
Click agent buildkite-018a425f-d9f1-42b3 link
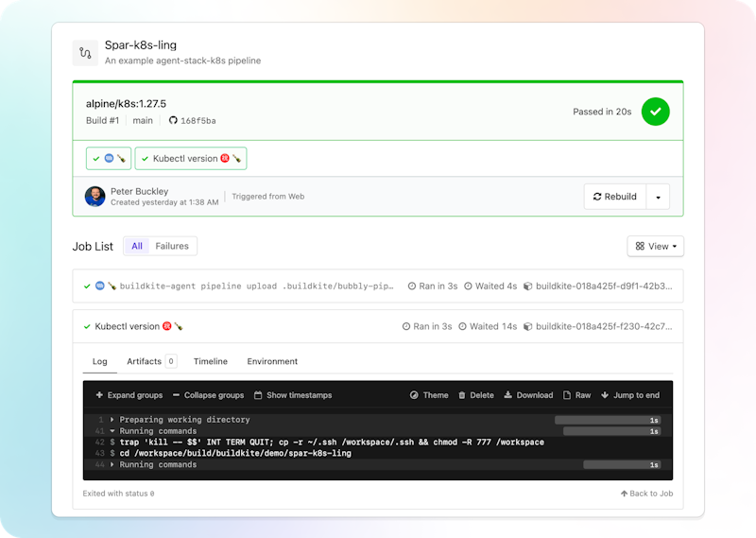pyautogui.click(x=604, y=286)
